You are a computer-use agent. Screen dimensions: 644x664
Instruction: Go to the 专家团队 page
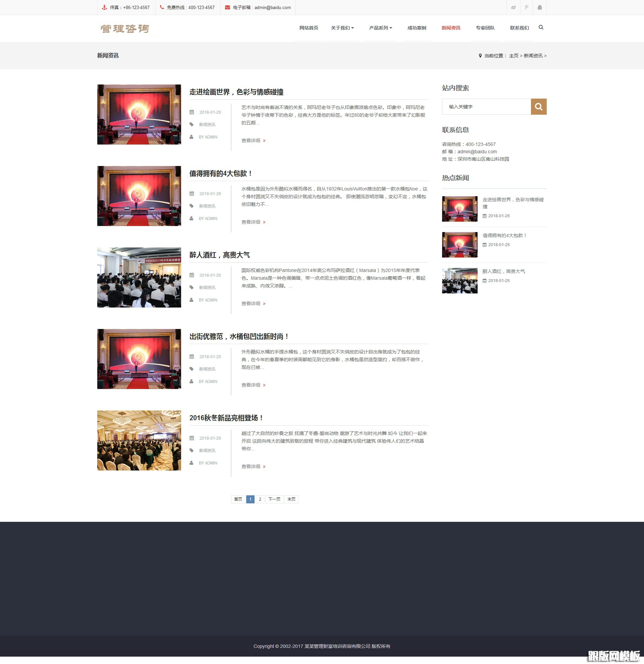click(x=485, y=28)
